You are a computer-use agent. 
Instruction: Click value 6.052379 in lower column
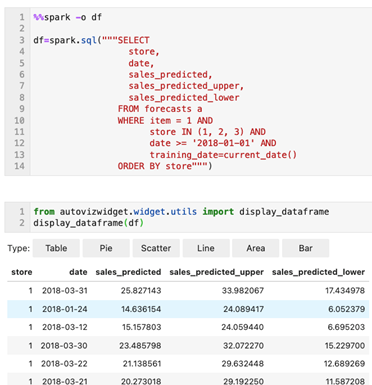[x=347, y=309]
